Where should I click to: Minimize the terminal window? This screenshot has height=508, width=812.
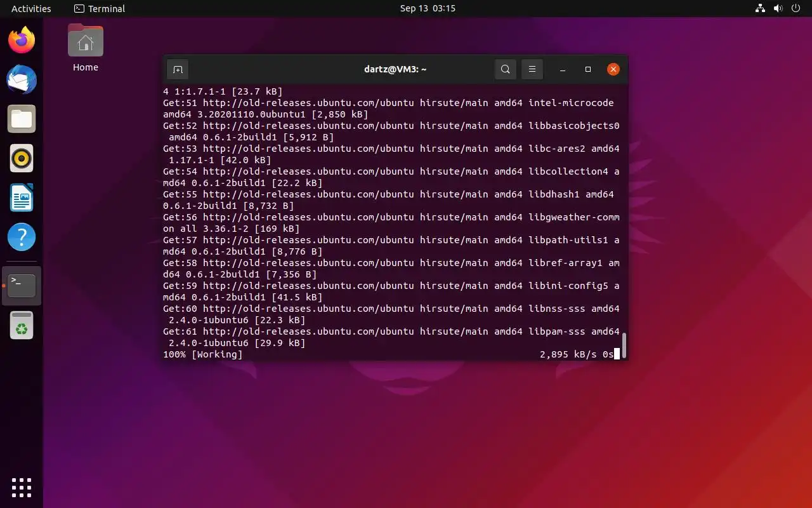point(563,69)
